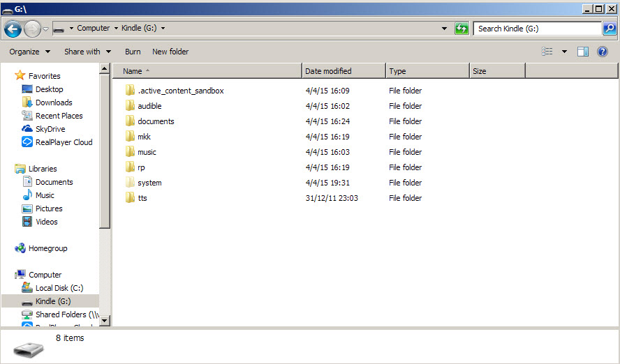Sort by Name column header
Viewport: 620px width, 364px height.
tap(207, 71)
